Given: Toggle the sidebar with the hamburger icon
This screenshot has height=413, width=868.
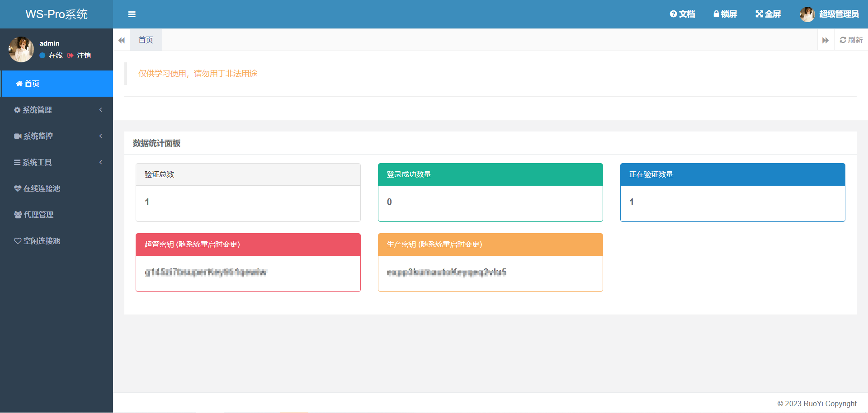Looking at the screenshot, I should tap(132, 14).
